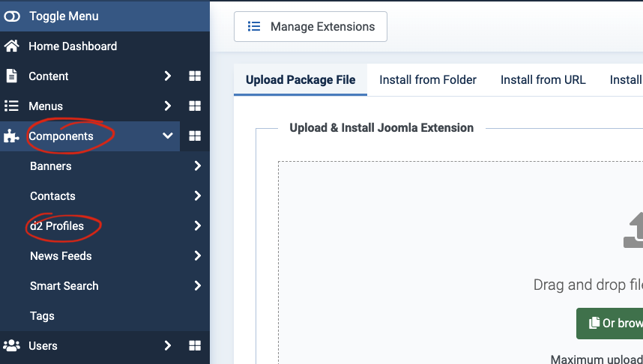Click the Users group icon

(x=11, y=345)
